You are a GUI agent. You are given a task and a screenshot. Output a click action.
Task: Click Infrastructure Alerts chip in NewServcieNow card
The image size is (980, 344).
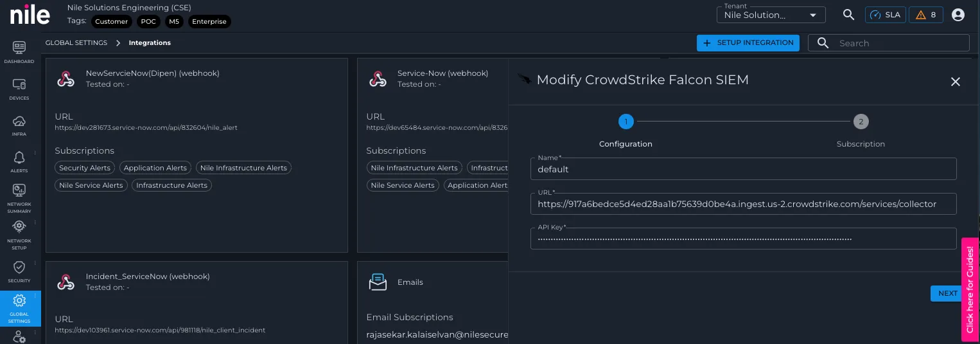pyautogui.click(x=171, y=185)
